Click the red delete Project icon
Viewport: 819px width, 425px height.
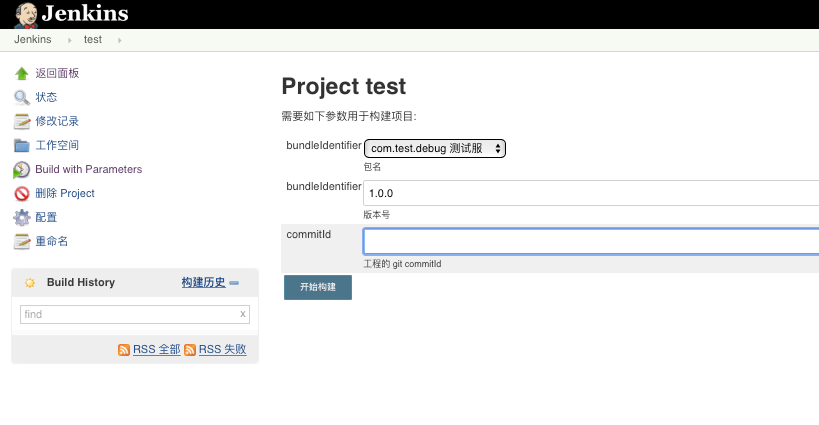point(21,194)
